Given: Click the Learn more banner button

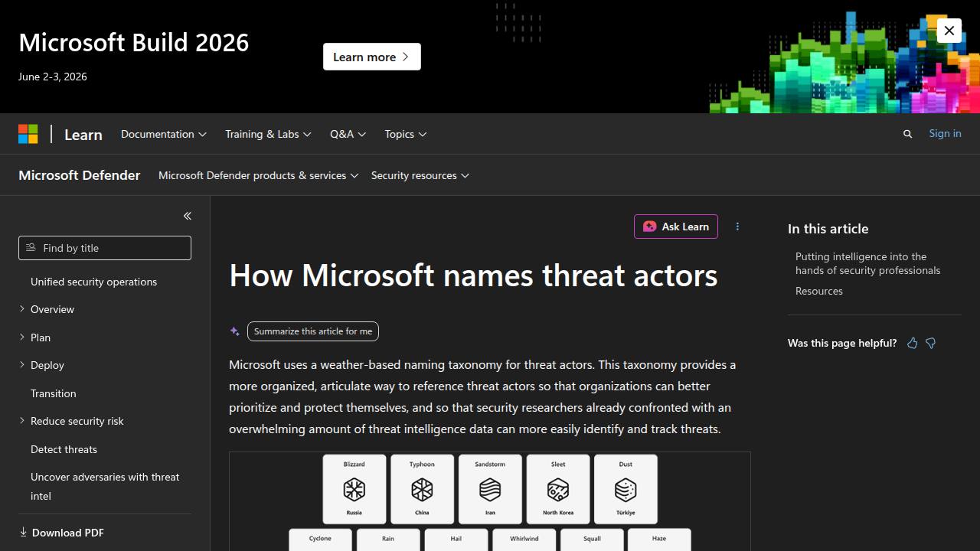Looking at the screenshot, I should (372, 57).
